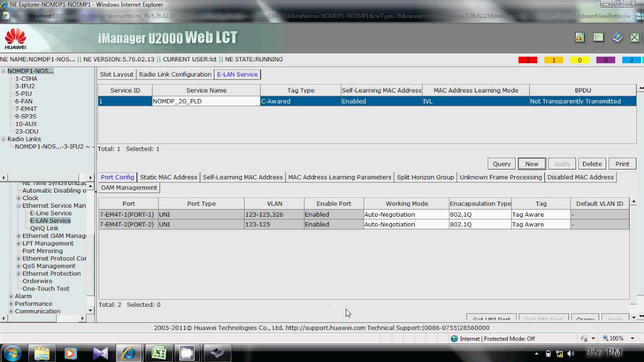Screen dimensions: 644x362
Task: Click yellow minor alarm counter
Action: point(580,60)
